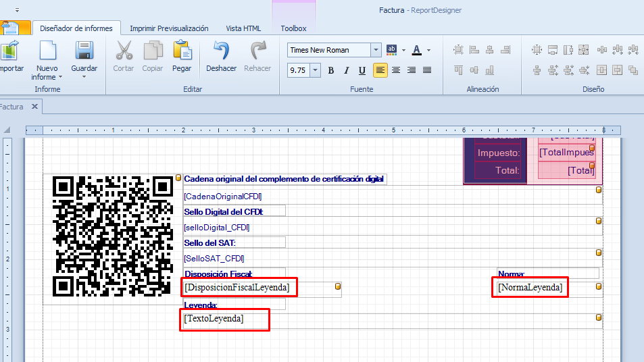Center-align text in the Fuente group

point(396,70)
